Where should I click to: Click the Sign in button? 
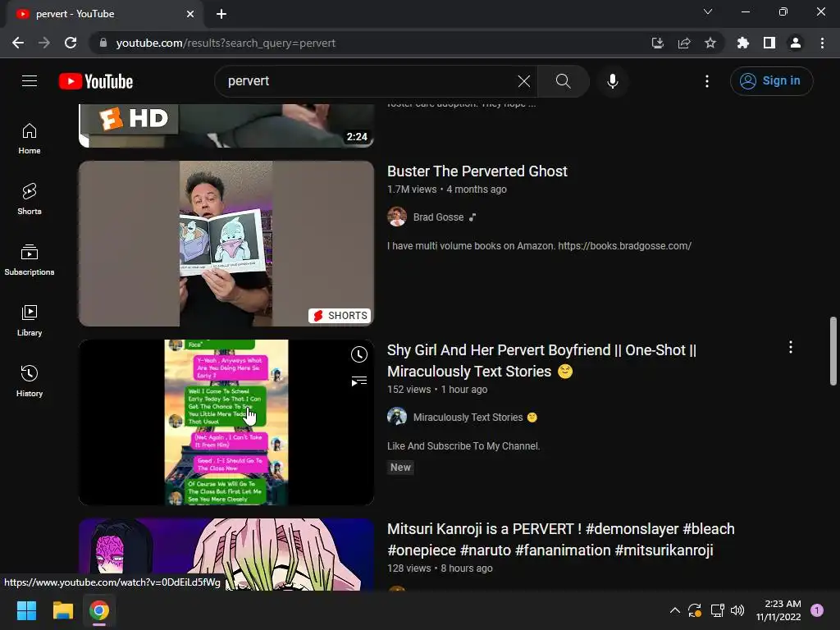(x=771, y=81)
